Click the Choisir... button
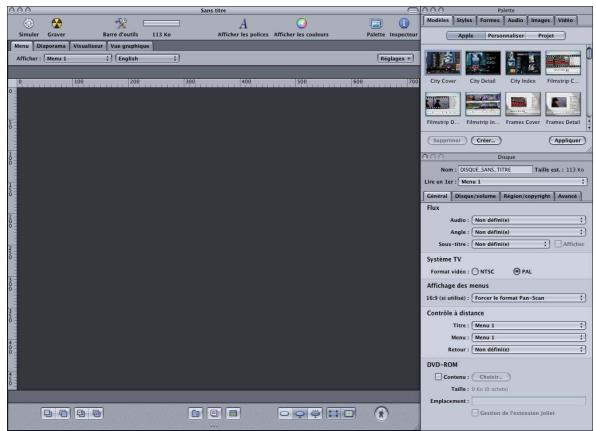596x431 pixels. [491, 377]
